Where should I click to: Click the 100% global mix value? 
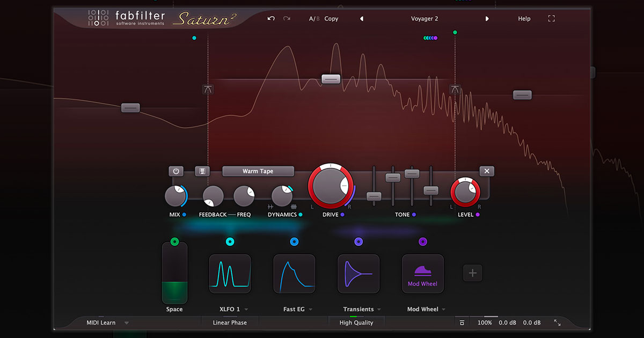point(485,323)
